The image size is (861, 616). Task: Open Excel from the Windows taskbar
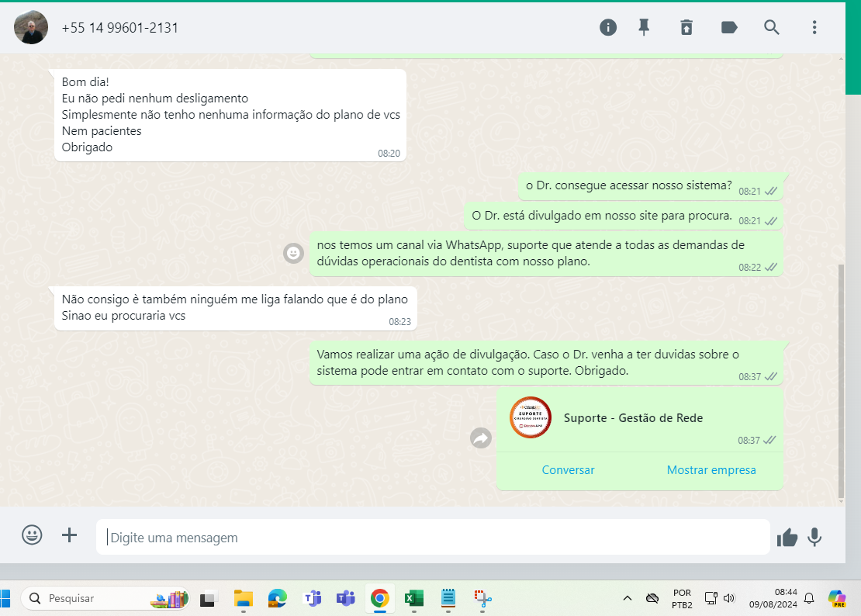413,598
